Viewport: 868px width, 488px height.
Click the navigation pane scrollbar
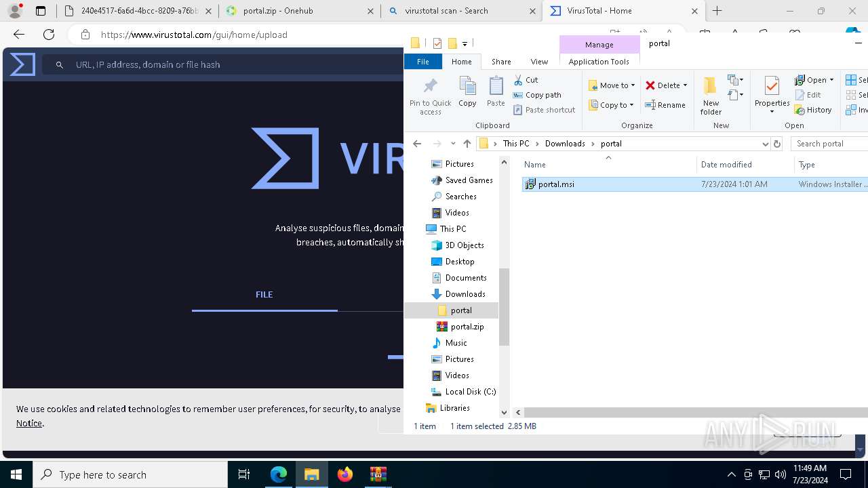click(504, 306)
